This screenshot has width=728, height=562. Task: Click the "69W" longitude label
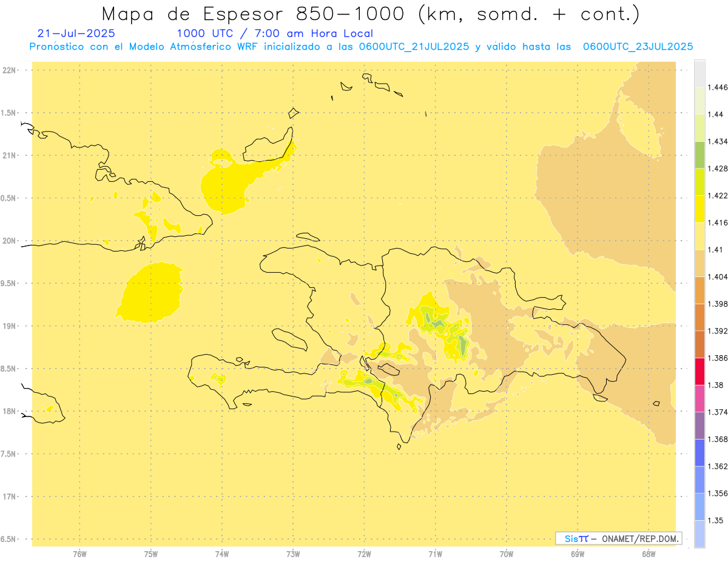pos(577,553)
